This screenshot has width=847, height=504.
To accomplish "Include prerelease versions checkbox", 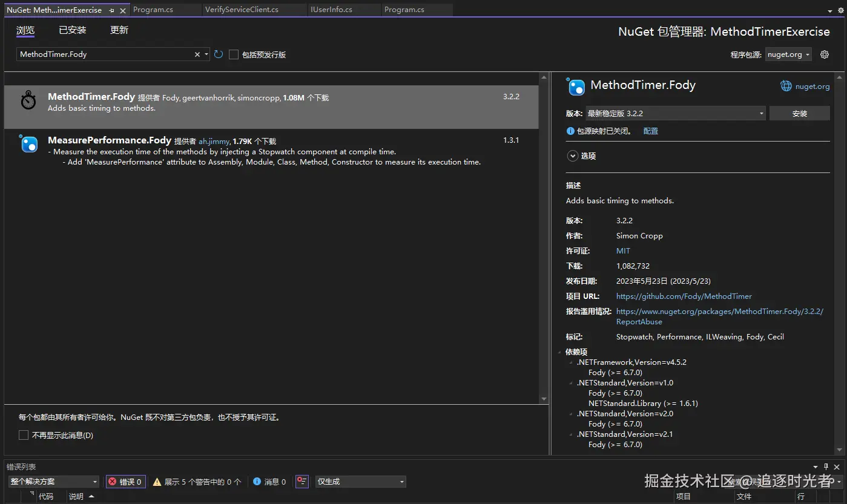I will tap(234, 54).
